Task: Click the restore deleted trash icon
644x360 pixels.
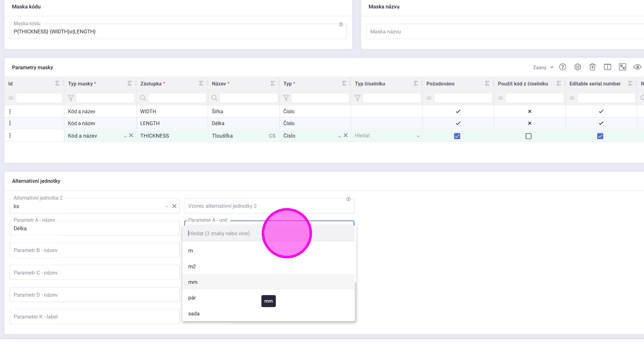Action: (592, 67)
